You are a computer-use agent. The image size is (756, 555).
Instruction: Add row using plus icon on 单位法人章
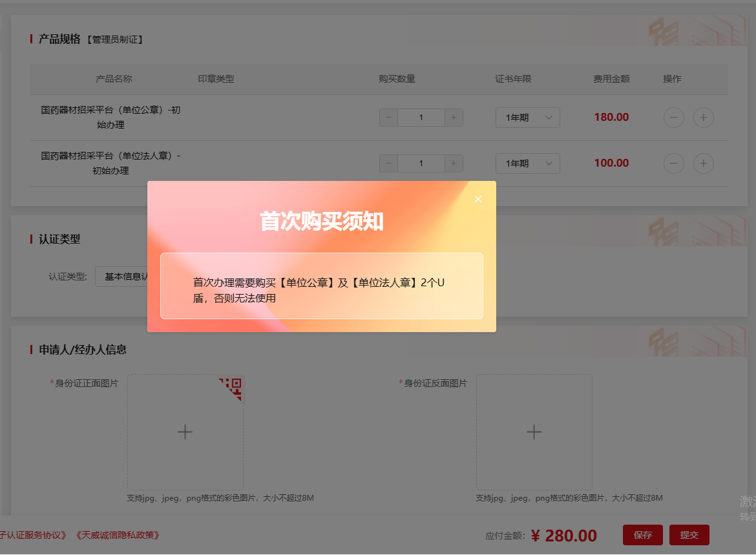(703, 163)
